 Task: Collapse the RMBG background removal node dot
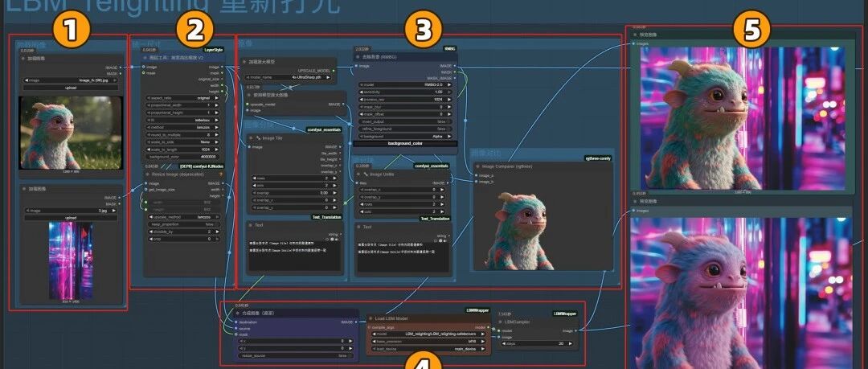(x=360, y=57)
